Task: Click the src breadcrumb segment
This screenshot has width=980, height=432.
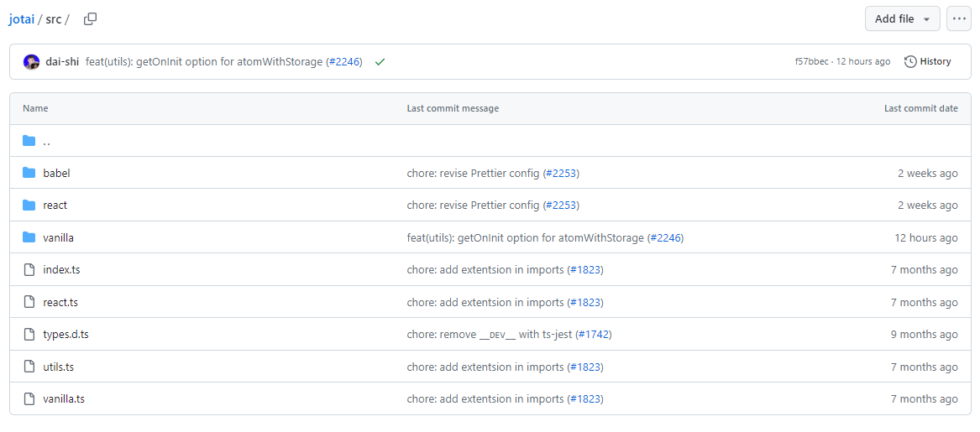Action: (54, 18)
